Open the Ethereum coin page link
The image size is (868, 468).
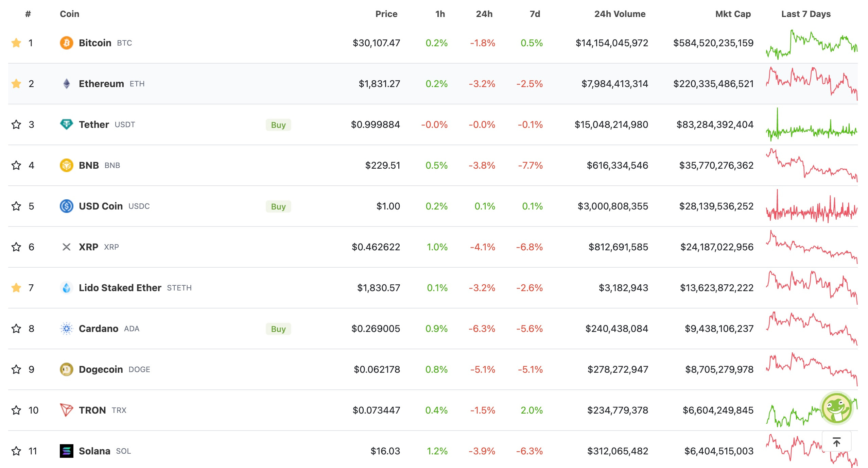point(101,84)
